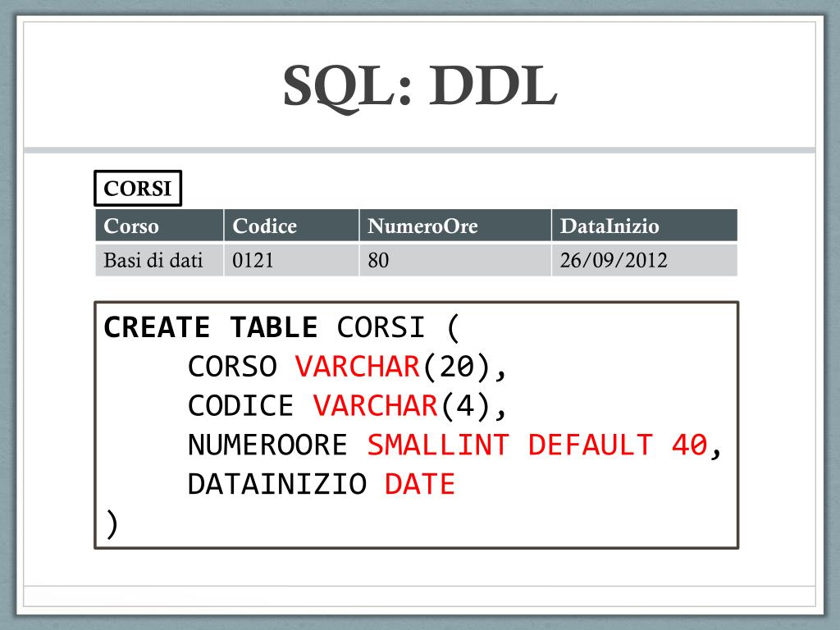Select the CORSI table name label
Screen dimensions: 840x630
[x=138, y=188]
